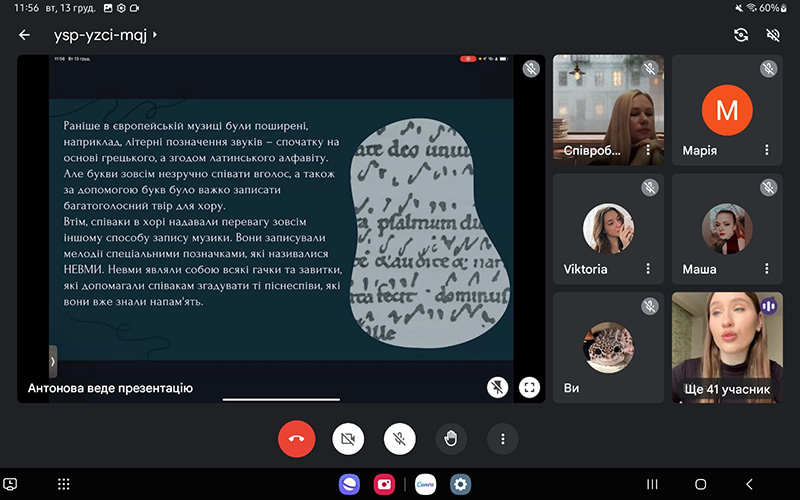
Task: Toggle the camera on in call controls
Action: pos(349,438)
